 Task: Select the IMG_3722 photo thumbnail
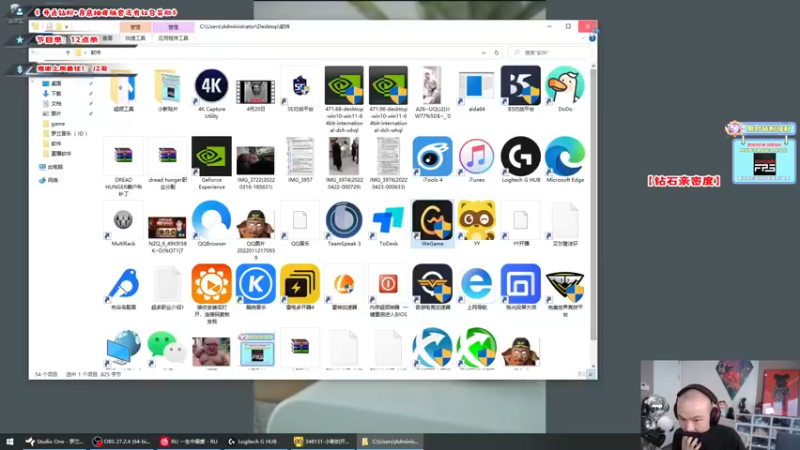click(x=256, y=163)
